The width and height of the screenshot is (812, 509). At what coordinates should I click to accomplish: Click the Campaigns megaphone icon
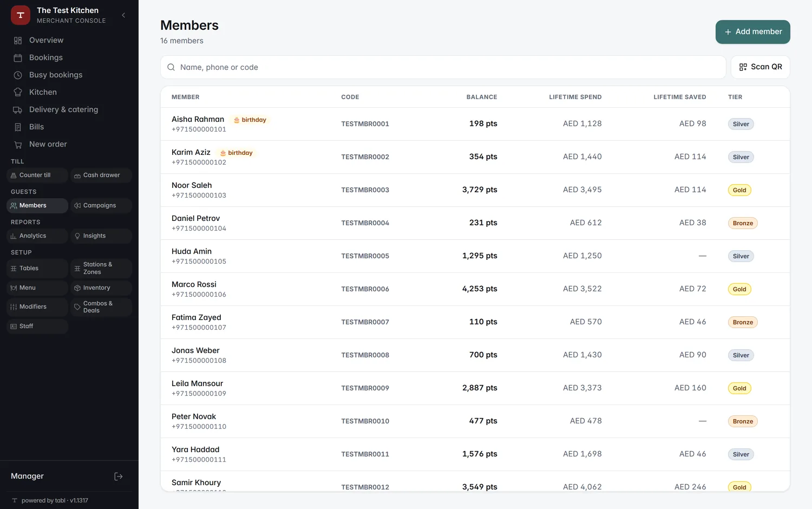coord(77,206)
